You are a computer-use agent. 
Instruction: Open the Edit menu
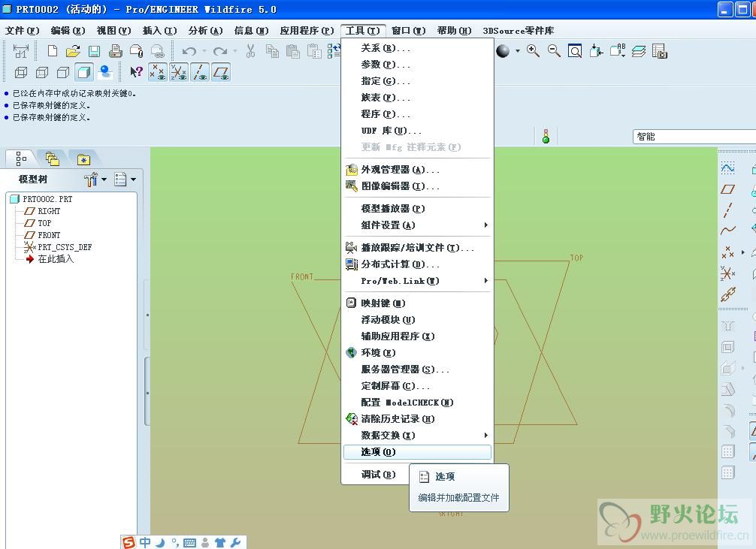[x=68, y=30]
